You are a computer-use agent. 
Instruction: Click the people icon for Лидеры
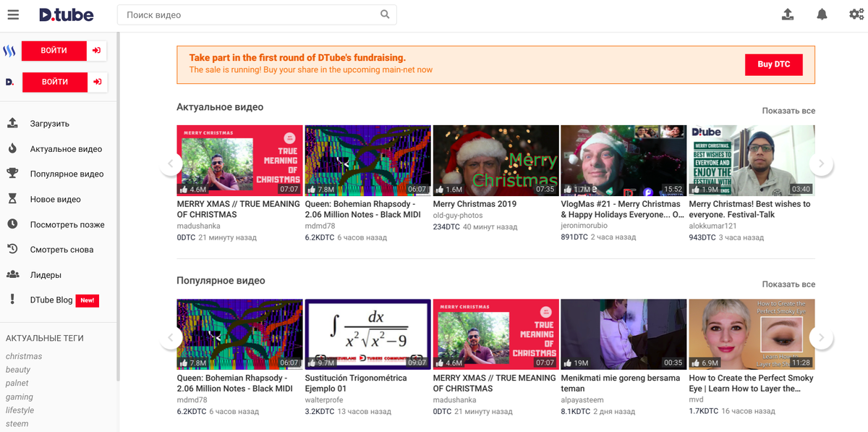(x=12, y=274)
